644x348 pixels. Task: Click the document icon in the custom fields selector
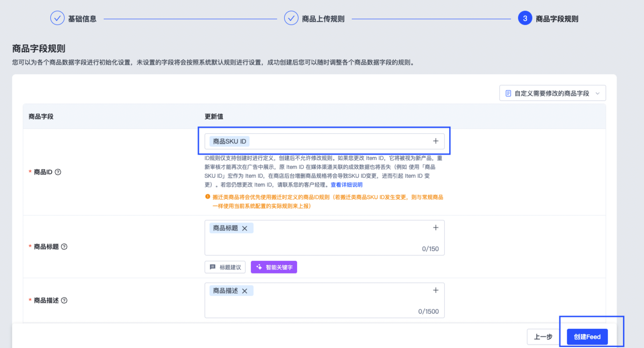tap(508, 92)
